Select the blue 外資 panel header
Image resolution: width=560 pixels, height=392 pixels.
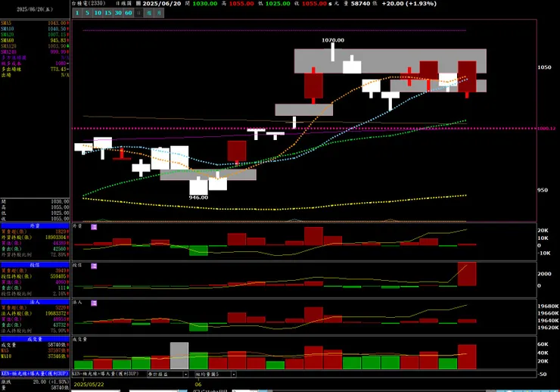click(x=35, y=226)
